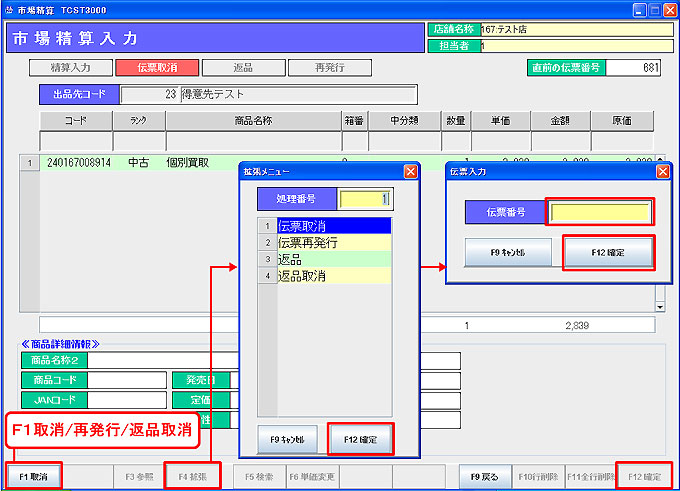Click the bottom bar F12 確定 button
The height and width of the screenshot is (491, 680).
click(644, 477)
